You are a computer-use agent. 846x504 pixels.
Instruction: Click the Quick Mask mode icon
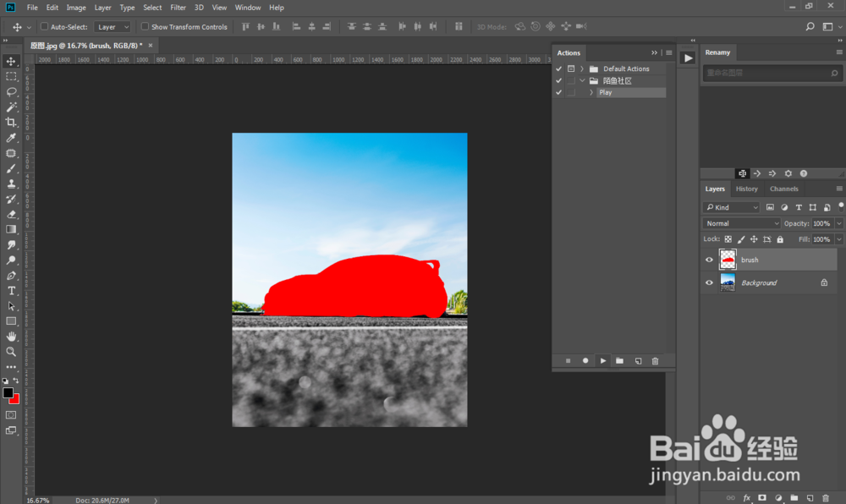pos(11,415)
